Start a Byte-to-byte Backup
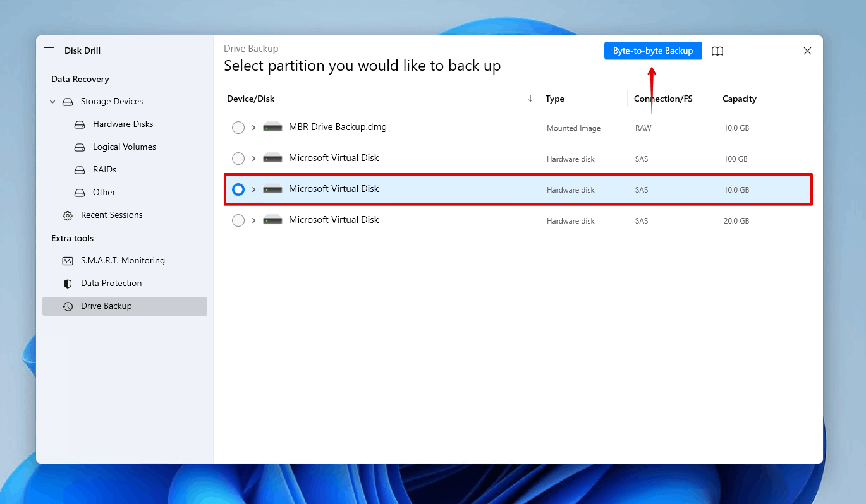This screenshot has height=504, width=866. tap(652, 51)
